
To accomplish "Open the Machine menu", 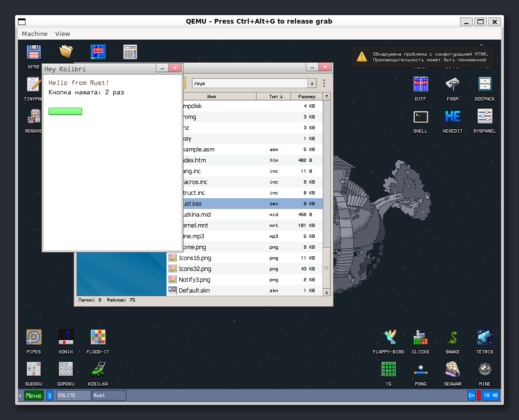I will (x=34, y=34).
